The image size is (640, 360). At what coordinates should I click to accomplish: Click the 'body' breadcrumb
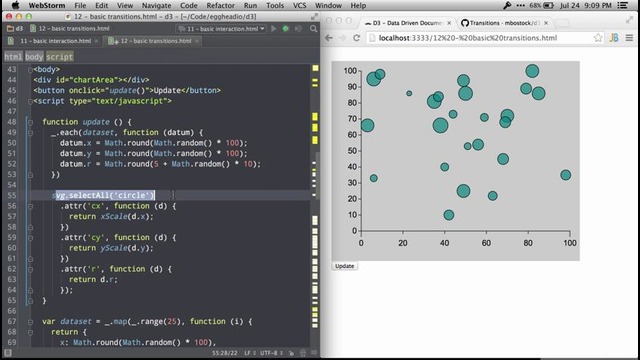(34, 56)
